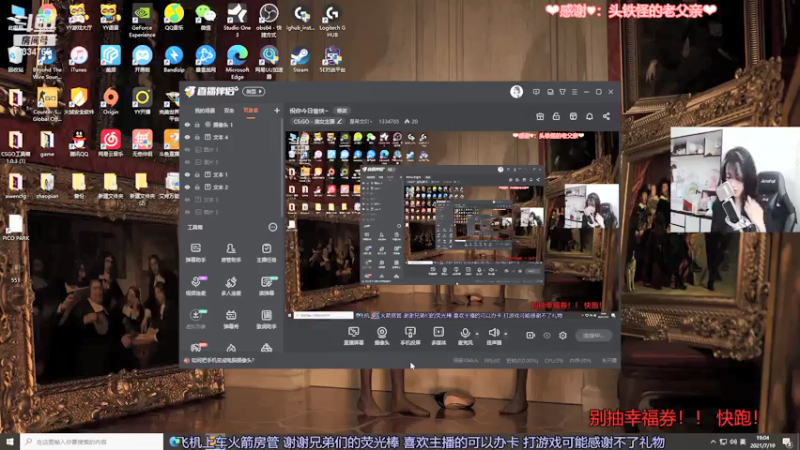Open the Microsoft Edge desktop shortcut
Screen dimensions: 800x450
pos(237,62)
